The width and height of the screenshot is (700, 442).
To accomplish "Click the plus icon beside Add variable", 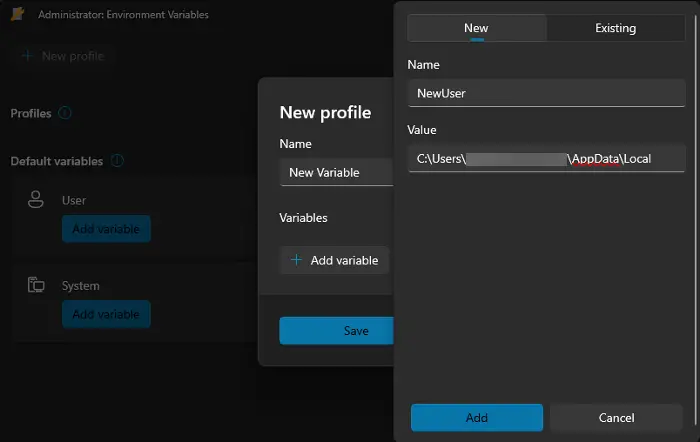I will click(296, 260).
